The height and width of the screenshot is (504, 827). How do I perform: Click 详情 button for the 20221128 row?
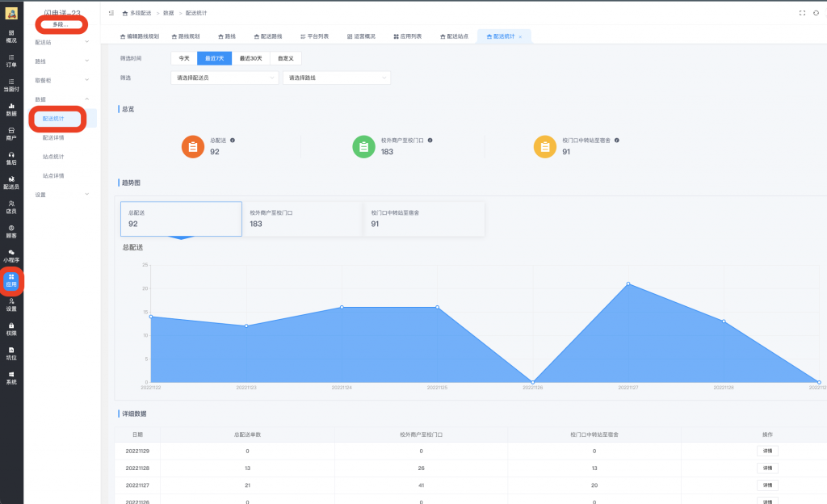(767, 468)
